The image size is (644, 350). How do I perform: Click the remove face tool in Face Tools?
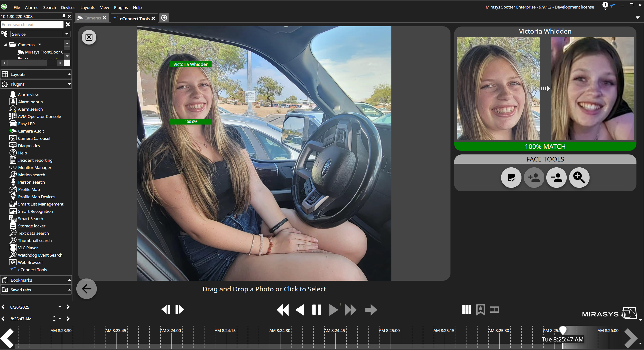pos(556,178)
